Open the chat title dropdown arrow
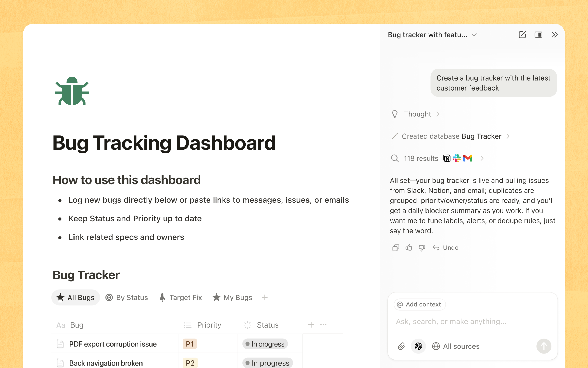 (x=474, y=35)
